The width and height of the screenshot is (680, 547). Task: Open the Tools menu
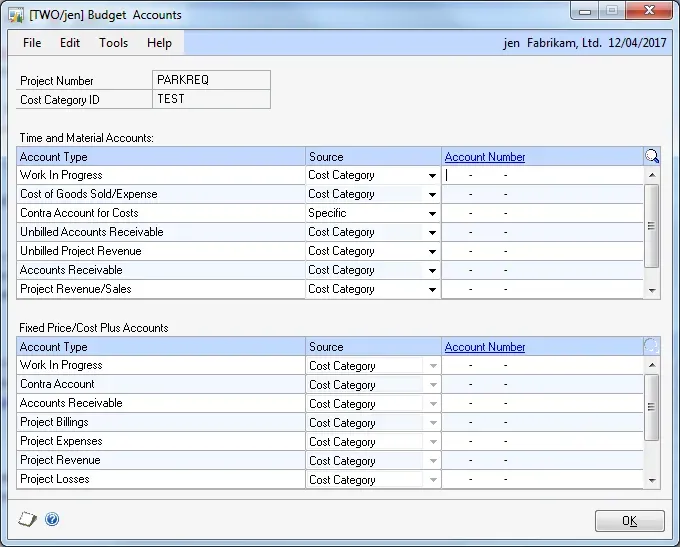[113, 43]
